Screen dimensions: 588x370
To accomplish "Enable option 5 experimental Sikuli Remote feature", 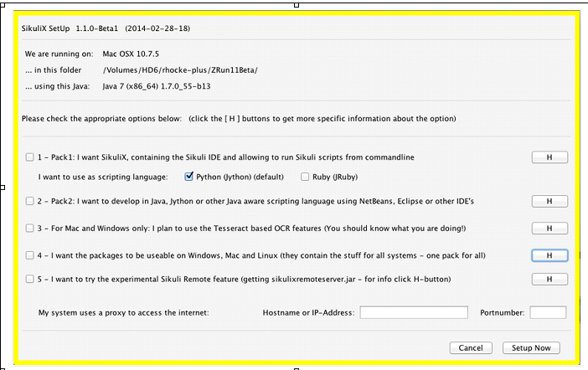I will coord(29,279).
